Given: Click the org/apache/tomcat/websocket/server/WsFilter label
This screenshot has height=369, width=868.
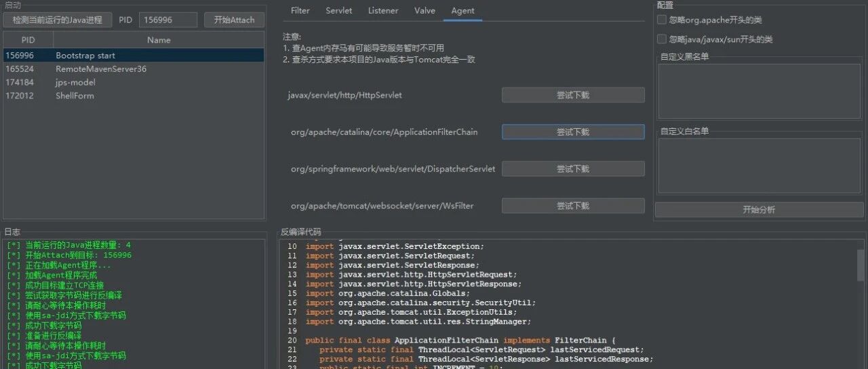Looking at the screenshot, I should [382, 206].
